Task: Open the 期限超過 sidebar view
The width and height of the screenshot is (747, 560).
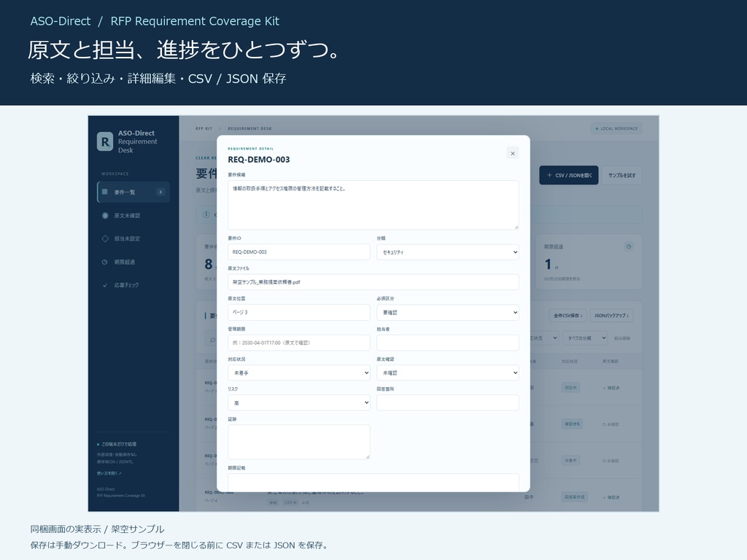Action: pyautogui.click(x=133, y=262)
